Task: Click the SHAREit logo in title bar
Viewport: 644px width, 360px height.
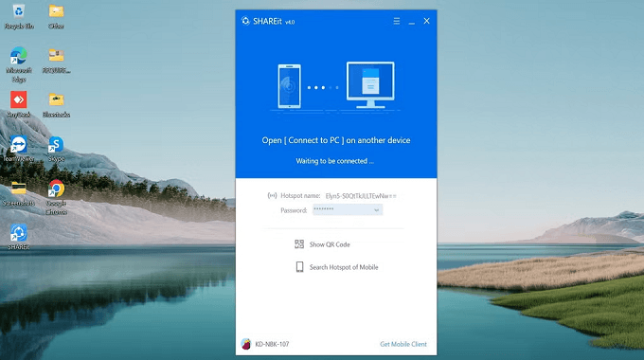Action: click(x=245, y=21)
